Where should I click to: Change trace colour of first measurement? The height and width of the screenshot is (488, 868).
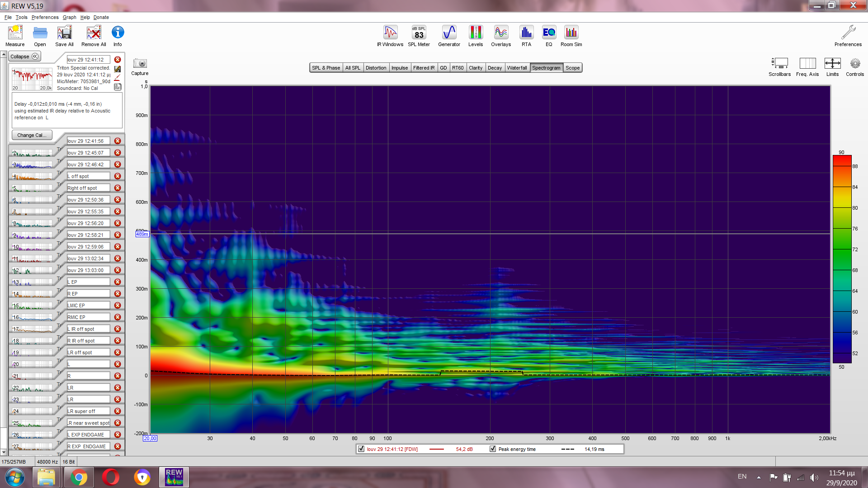pyautogui.click(x=118, y=78)
